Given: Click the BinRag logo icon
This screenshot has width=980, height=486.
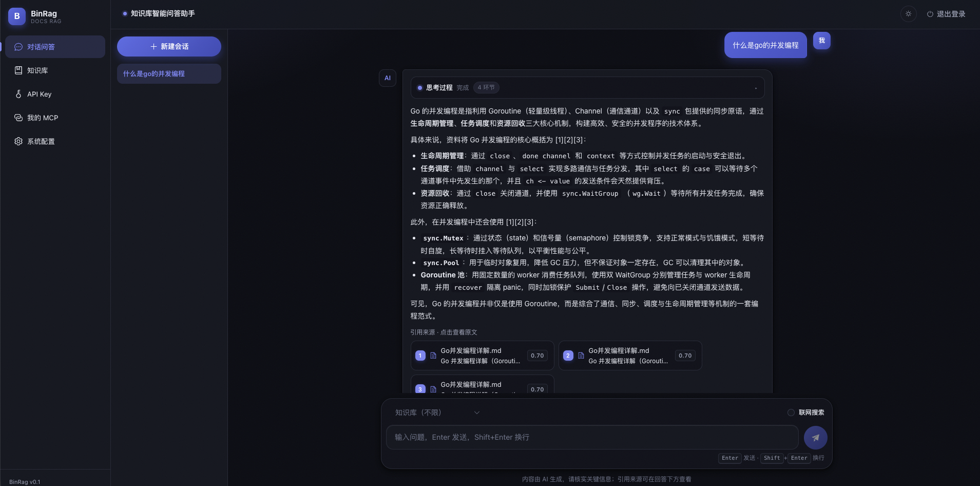Looking at the screenshot, I should coord(17,16).
